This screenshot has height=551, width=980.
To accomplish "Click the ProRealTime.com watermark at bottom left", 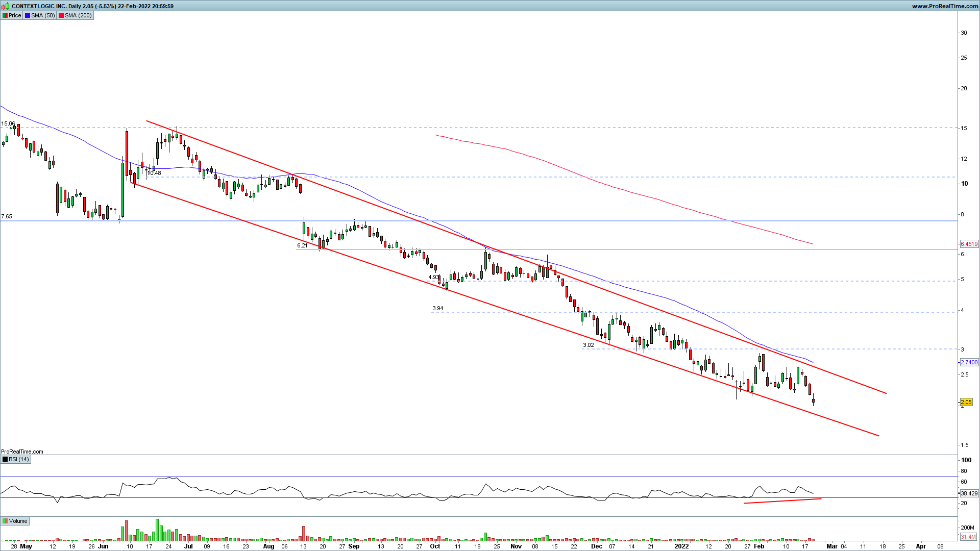I will 22,452.
